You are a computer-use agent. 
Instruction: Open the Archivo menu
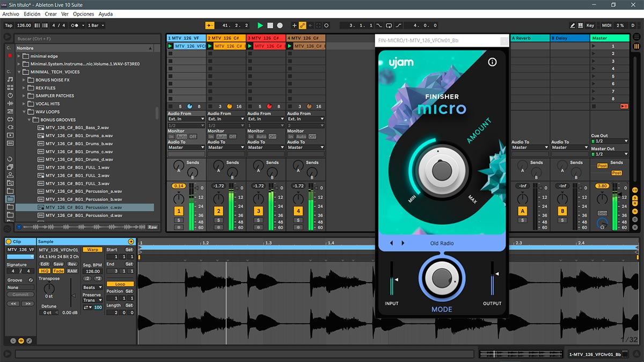11,14
